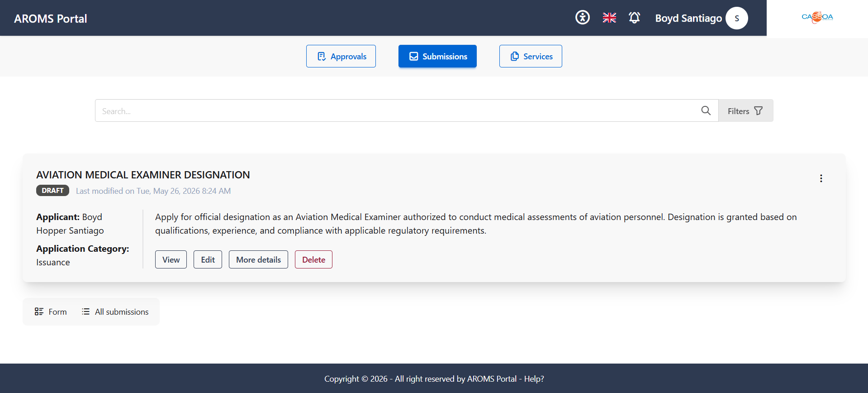
Task: Delete the draft submission
Action: pos(313,259)
